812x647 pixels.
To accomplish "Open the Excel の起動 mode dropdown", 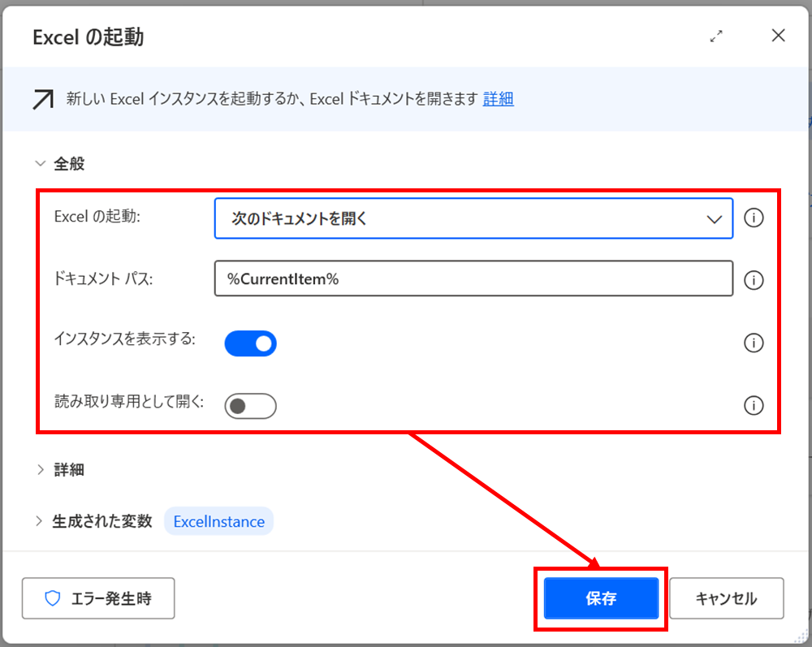I will tap(474, 218).
